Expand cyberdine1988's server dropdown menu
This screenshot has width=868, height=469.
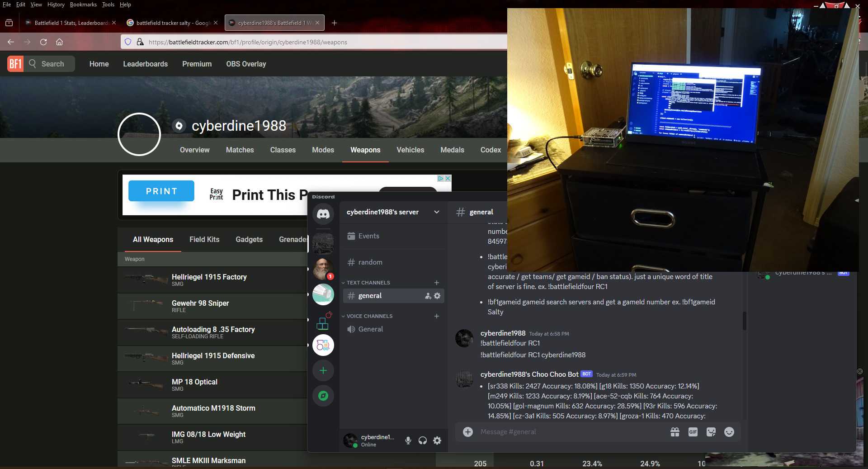[436, 212]
